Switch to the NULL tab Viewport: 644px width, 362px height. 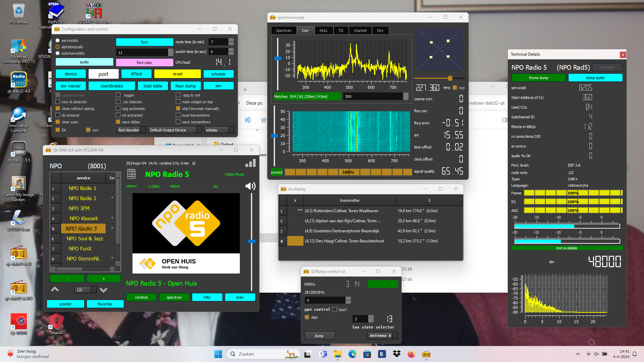[324, 31]
